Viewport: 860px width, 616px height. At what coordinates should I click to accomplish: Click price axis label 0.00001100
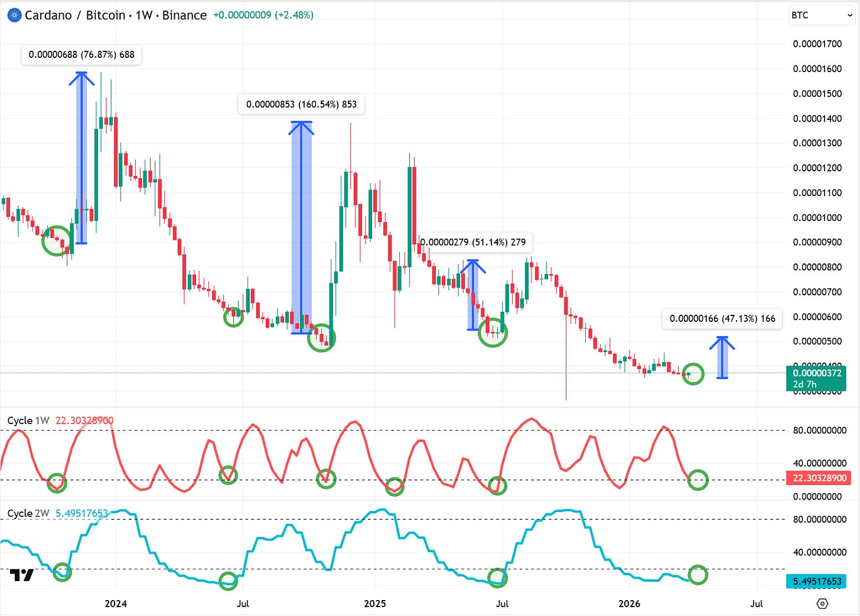817,193
